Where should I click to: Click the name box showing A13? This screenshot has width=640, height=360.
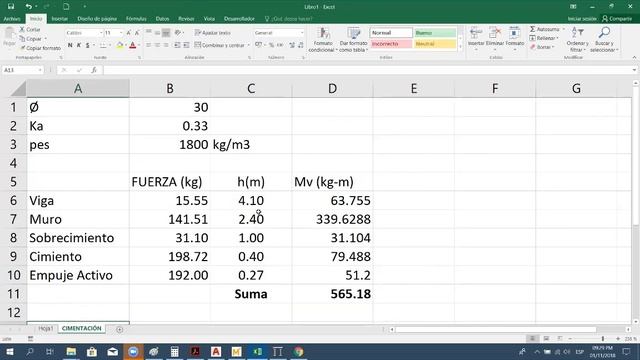(x=22, y=70)
